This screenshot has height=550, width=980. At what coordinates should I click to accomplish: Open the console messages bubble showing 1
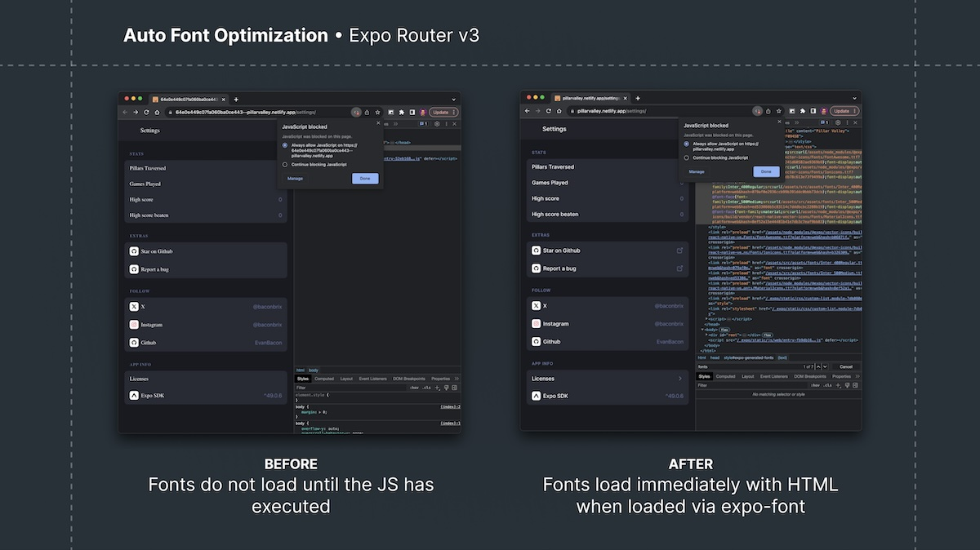pyautogui.click(x=425, y=123)
